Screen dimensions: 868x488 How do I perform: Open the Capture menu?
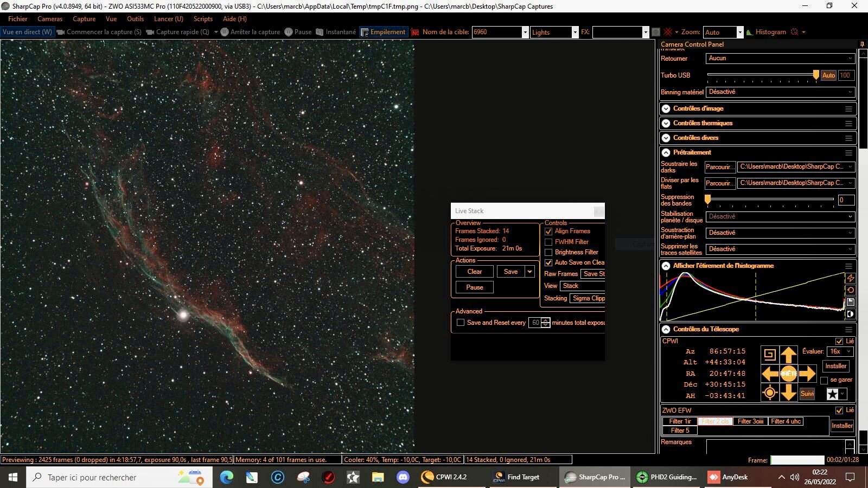84,18
